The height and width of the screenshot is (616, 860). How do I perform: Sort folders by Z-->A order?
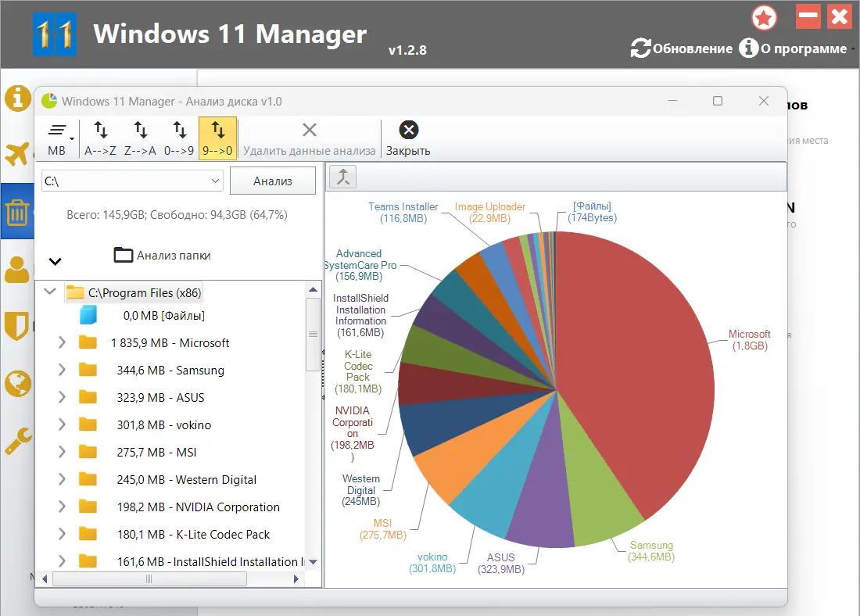point(141,138)
